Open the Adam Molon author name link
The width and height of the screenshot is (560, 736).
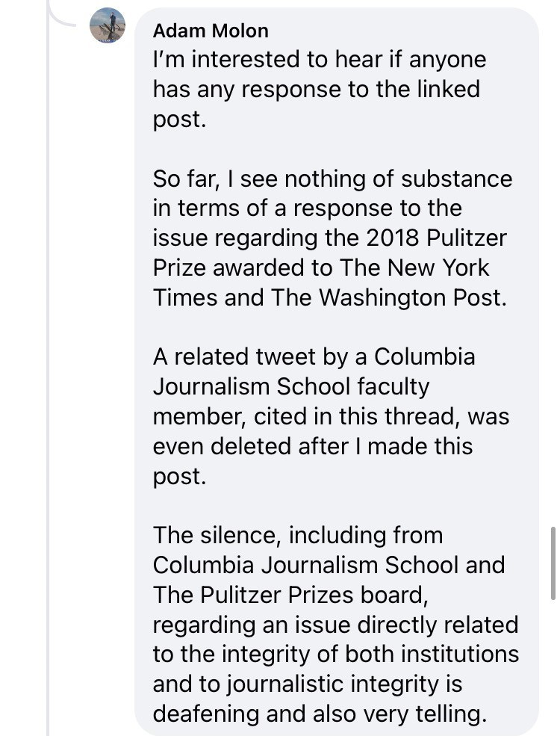click(x=211, y=31)
